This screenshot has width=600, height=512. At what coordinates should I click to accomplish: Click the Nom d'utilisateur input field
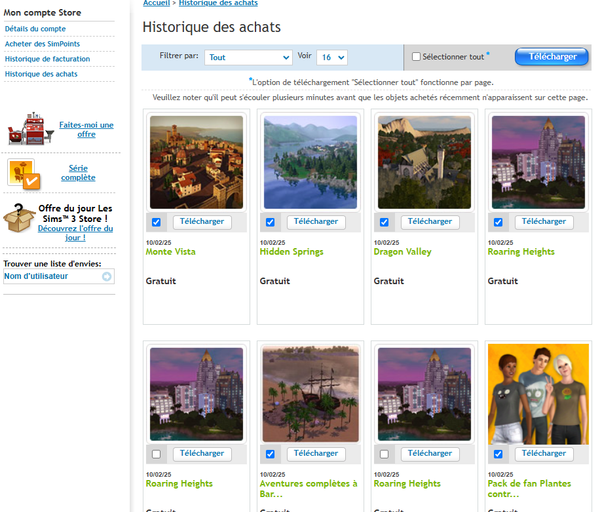(59, 276)
